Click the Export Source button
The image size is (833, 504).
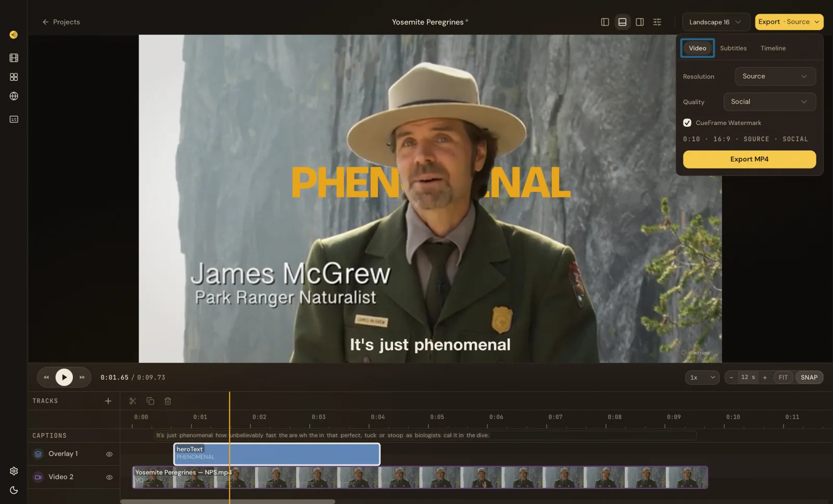tap(789, 22)
